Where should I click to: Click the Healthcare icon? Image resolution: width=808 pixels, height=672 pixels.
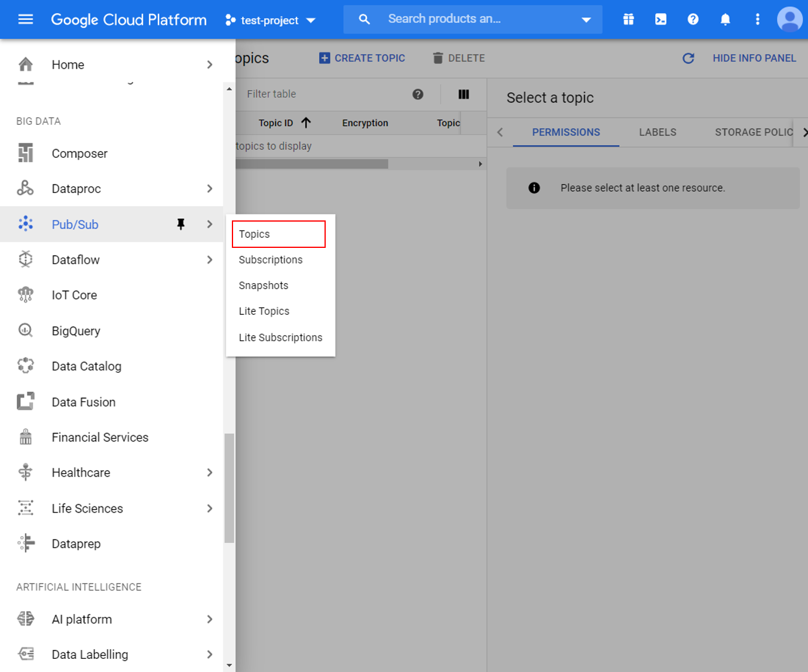[26, 472]
